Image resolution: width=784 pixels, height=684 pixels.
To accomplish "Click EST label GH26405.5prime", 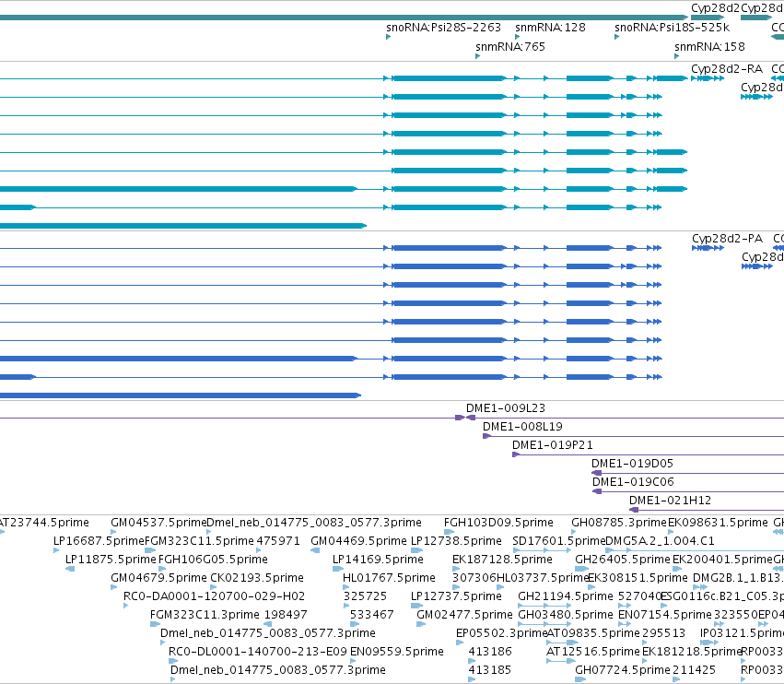I will click(623, 560).
